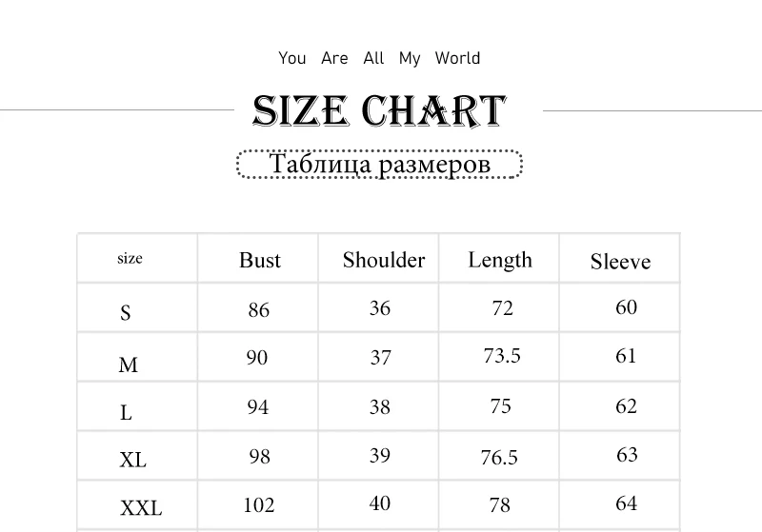Click the Таблица размеров dotted label
The image size is (762, 532).
click(x=379, y=164)
